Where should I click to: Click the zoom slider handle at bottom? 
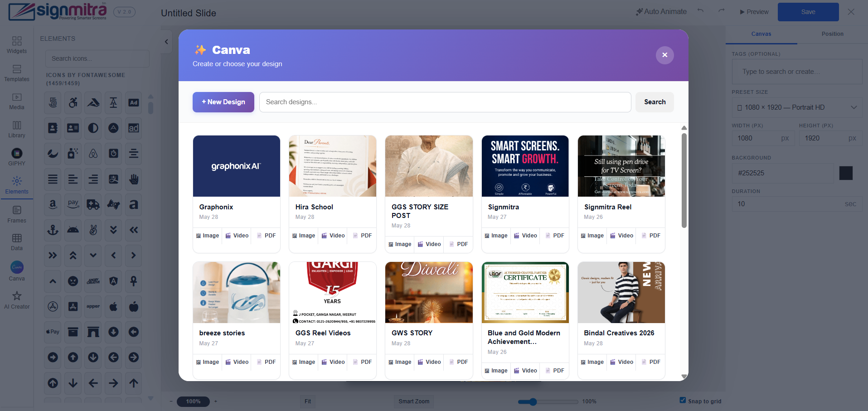533,401
